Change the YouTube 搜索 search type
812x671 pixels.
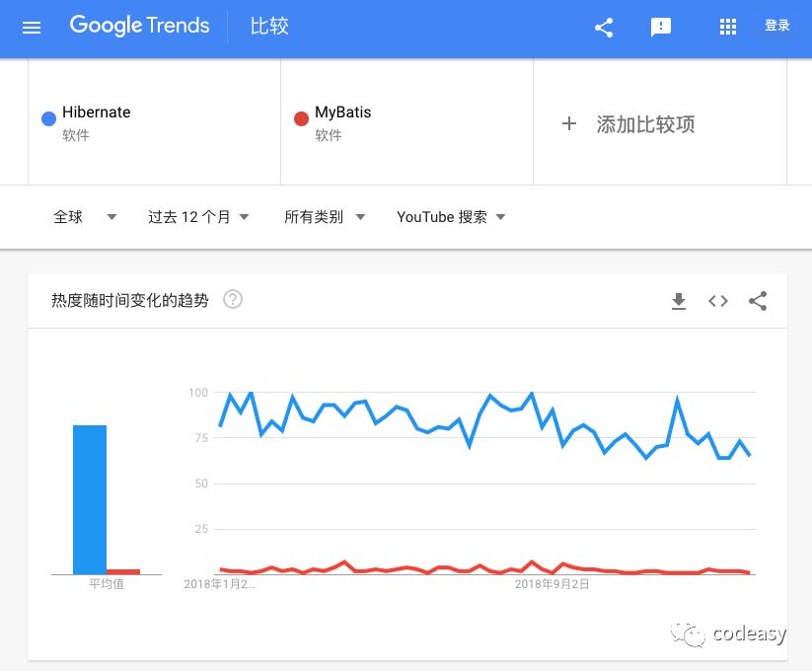pos(449,216)
